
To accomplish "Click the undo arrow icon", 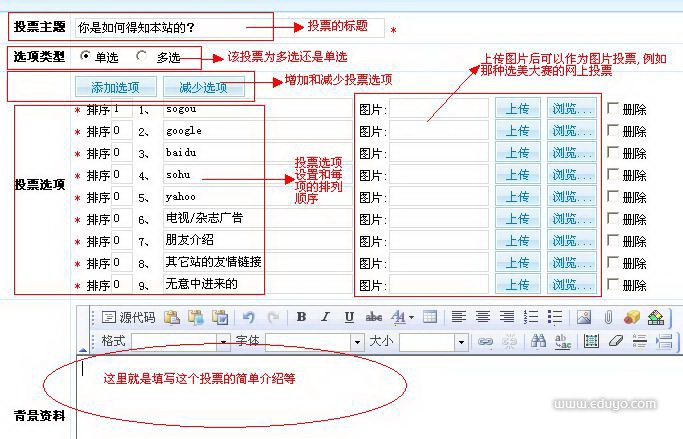I will (248, 317).
